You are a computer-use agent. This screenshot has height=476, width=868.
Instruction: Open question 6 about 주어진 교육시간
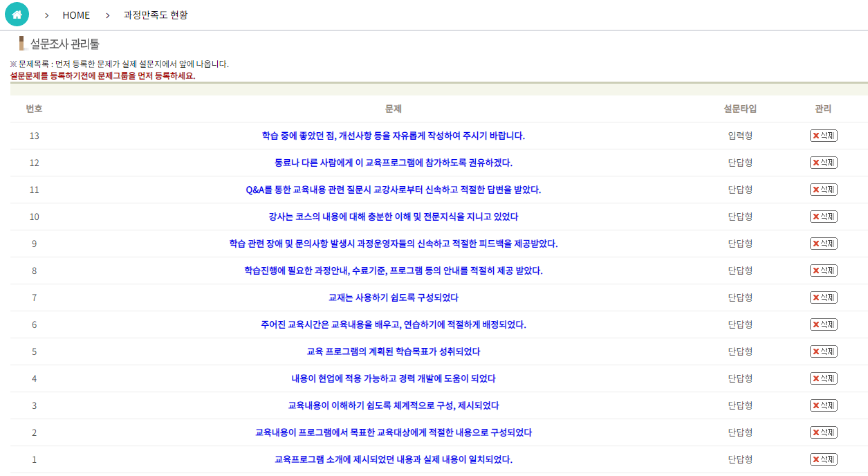click(x=393, y=324)
